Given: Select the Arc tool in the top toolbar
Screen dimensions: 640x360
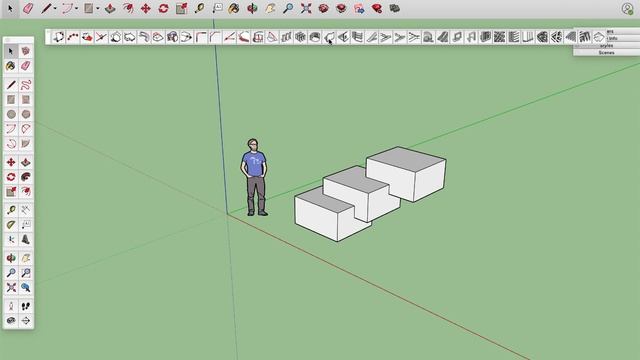Looking at the screenshot, I should click(x=67, y=8).
